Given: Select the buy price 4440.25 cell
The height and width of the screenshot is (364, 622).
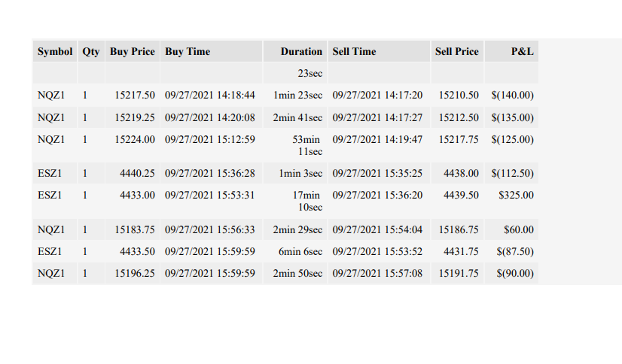Looking at the screenshot, I should (133, 173).
